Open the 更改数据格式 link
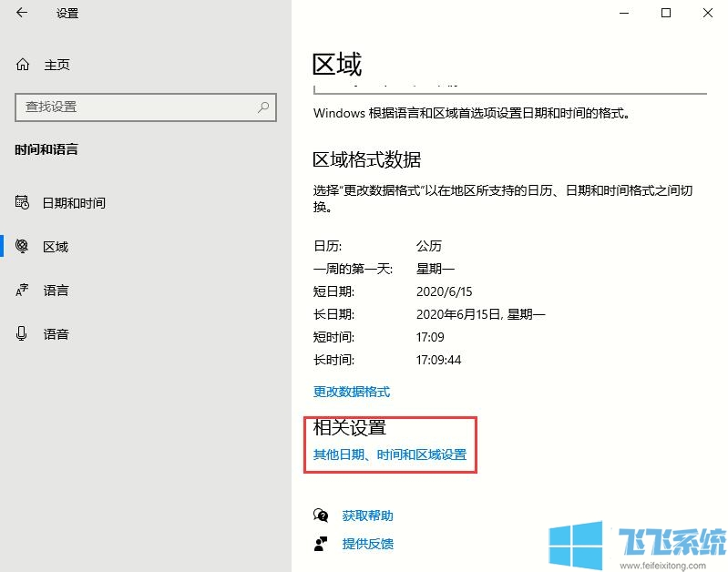728x572 pixels. point(352,392)
